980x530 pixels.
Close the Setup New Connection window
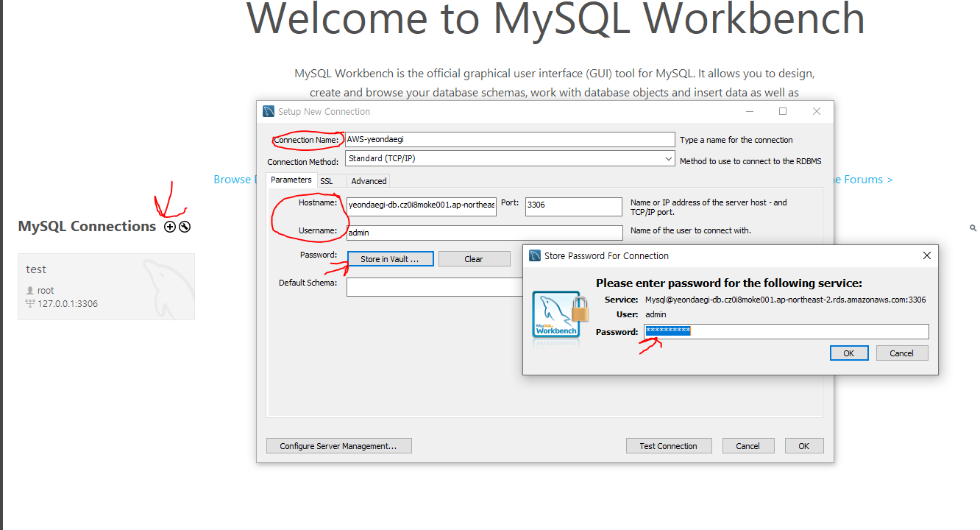817,111
